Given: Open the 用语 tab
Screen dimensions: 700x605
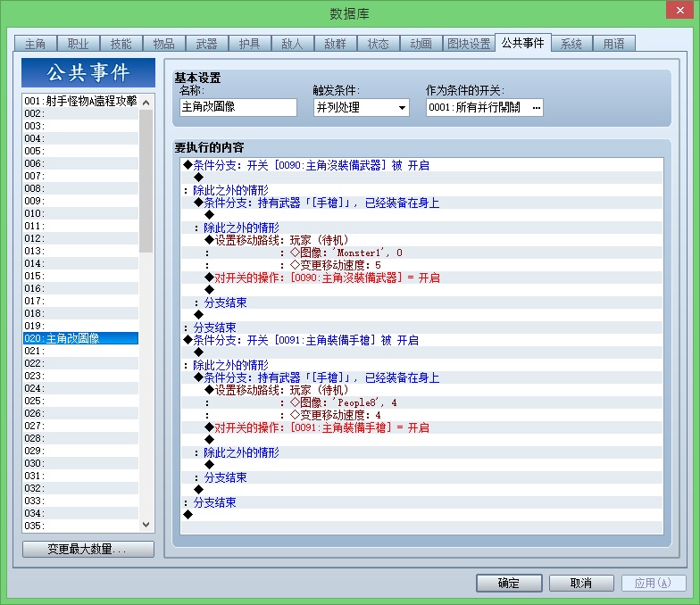Looking at the screenshot, I should tap(614, 44).
